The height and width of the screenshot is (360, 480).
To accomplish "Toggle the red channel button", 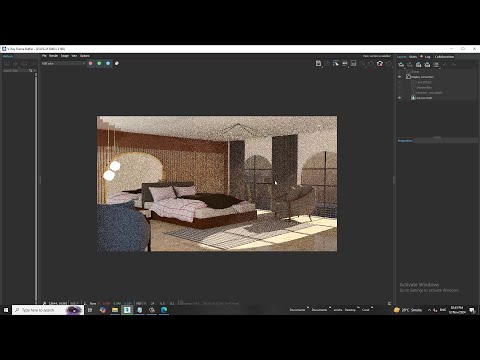I will click(x=90, y=63).
